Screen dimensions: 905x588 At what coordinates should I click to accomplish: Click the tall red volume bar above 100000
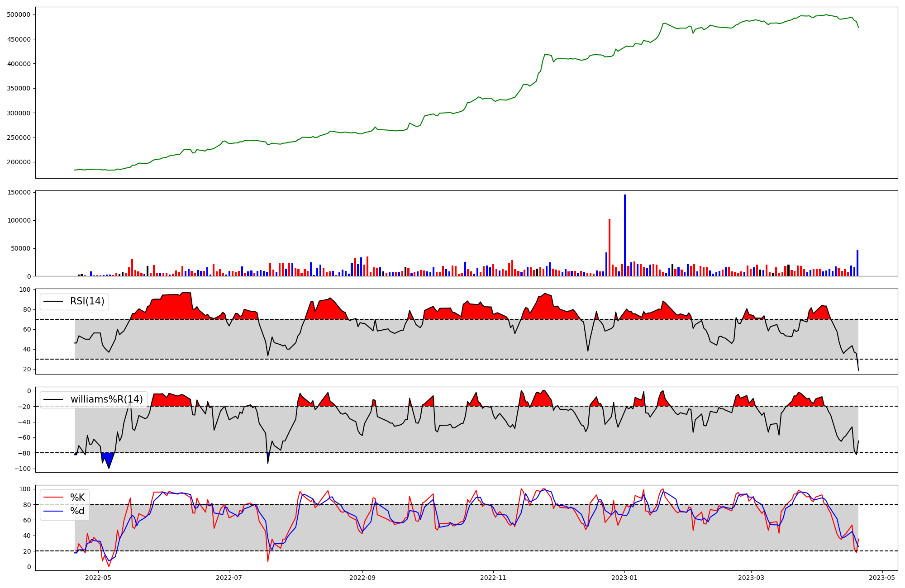pyautogui.click(x=610, y=247)
